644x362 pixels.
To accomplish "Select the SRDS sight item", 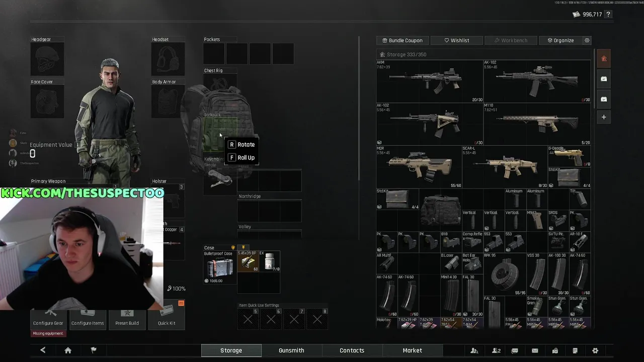I will tap(558, 220).
